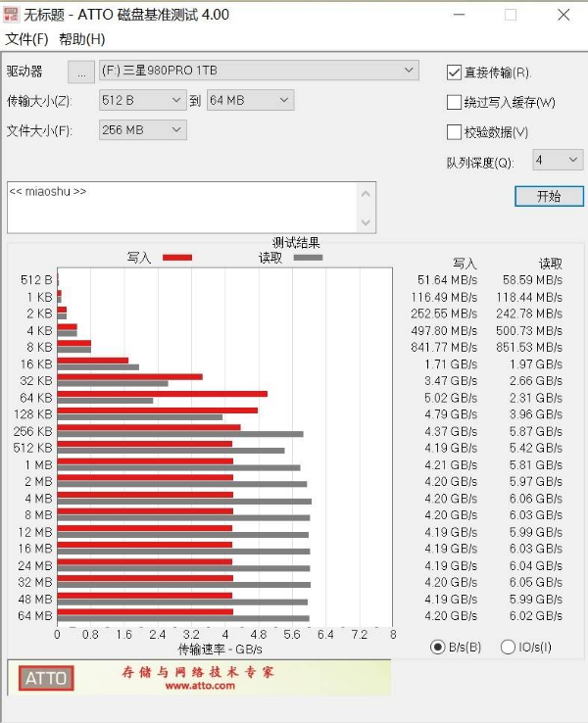
Task: Click the 512 B row label in chart
Action: (x=36, y=280)
